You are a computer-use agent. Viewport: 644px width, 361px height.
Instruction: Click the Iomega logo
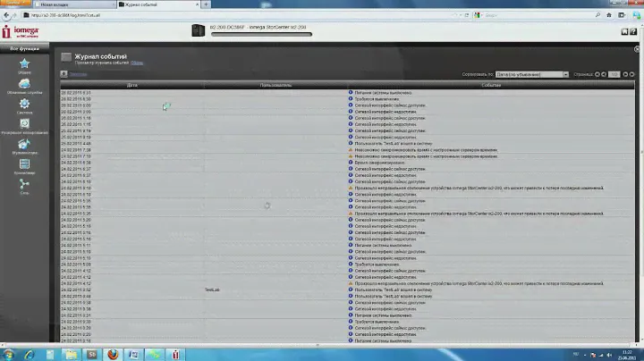23,33
